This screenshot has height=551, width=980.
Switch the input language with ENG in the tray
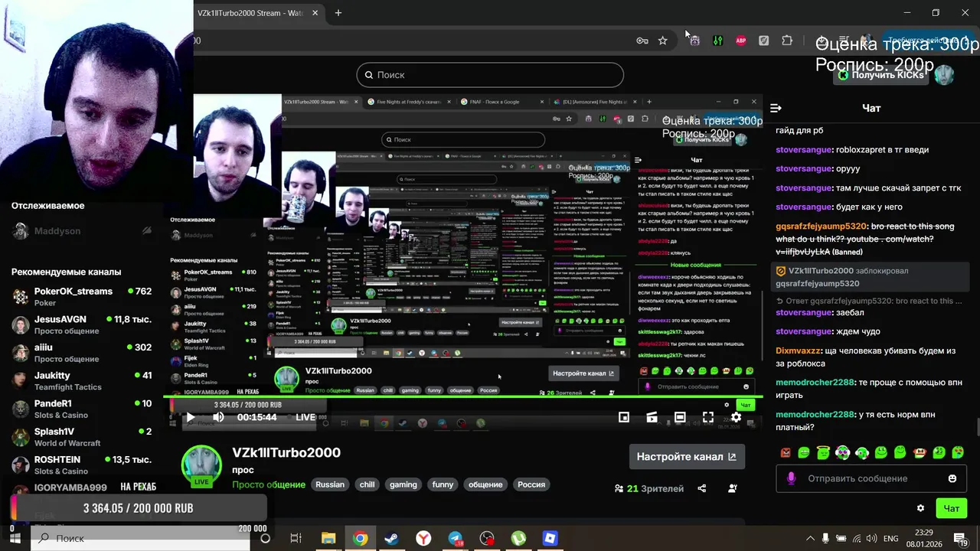[890, 539]
